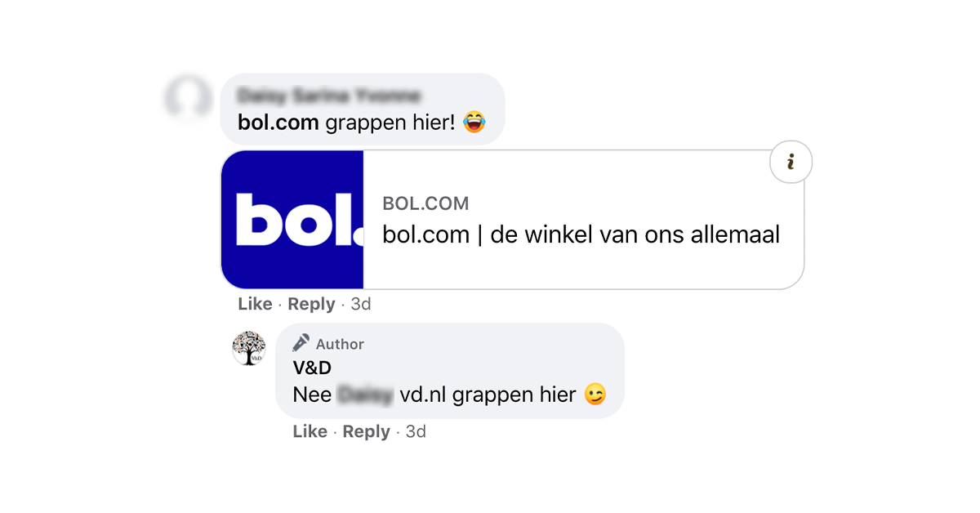Click the 3d timestamp under V&D reply

(x=416, y=431)
